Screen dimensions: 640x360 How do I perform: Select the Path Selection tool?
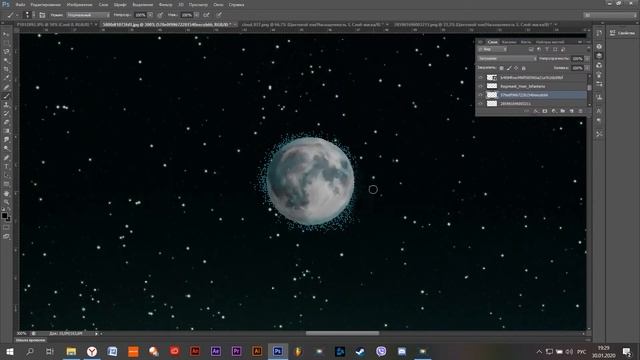coord(6,175)
